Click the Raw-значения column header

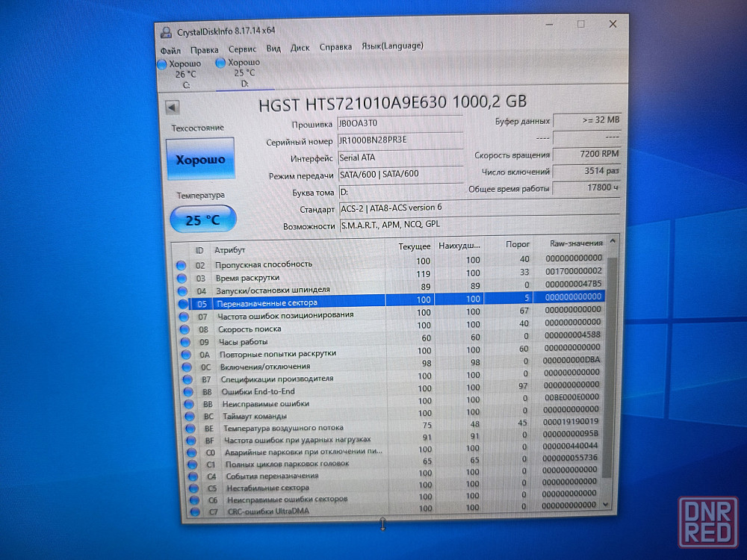(576, 243)
